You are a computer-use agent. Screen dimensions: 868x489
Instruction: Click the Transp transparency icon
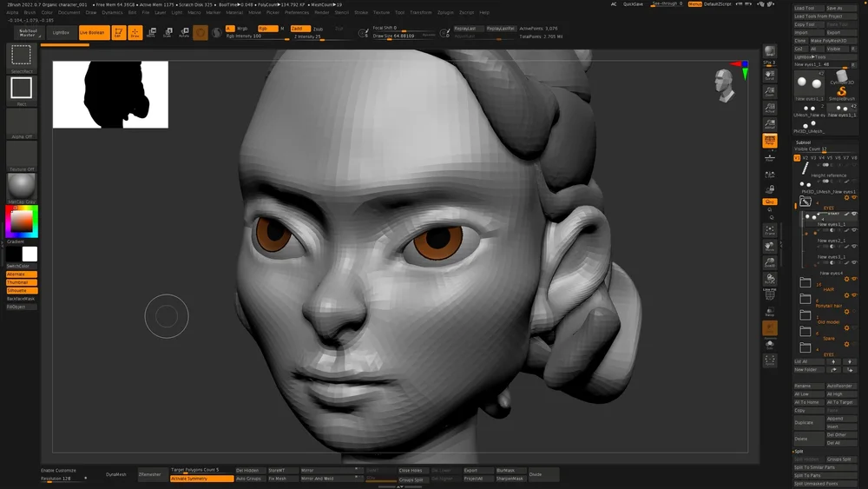pos(769,312)
